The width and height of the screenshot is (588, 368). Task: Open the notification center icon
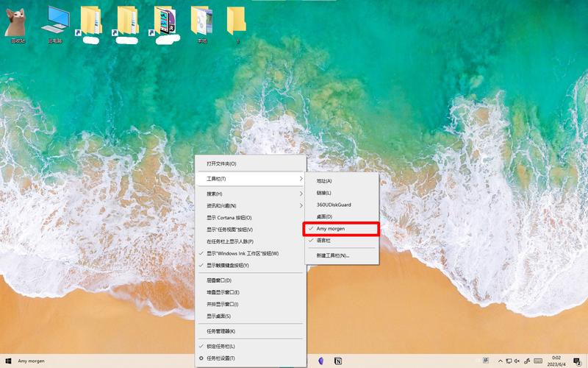(x=577, y=361)
